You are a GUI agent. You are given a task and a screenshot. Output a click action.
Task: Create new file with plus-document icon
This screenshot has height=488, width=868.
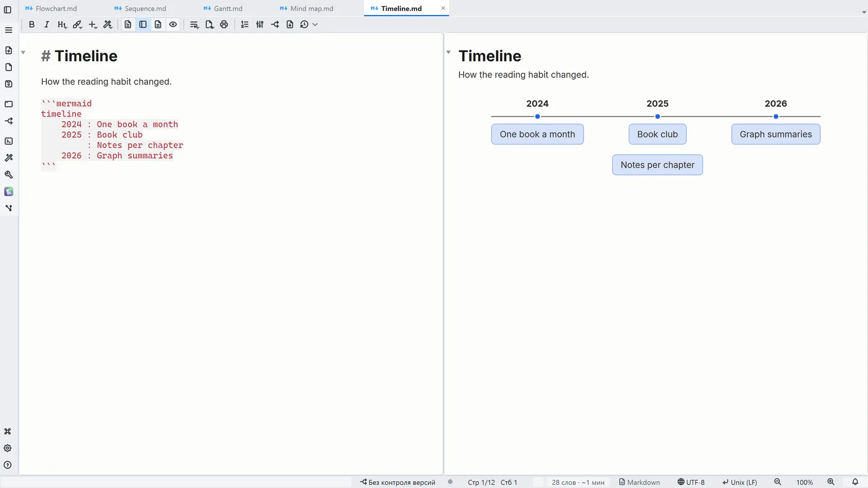click(9, 50)
